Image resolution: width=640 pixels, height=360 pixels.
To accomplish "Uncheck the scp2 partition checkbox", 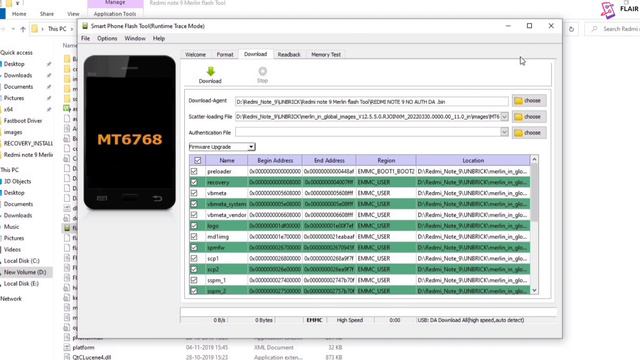I will click(x=194, y=269).
